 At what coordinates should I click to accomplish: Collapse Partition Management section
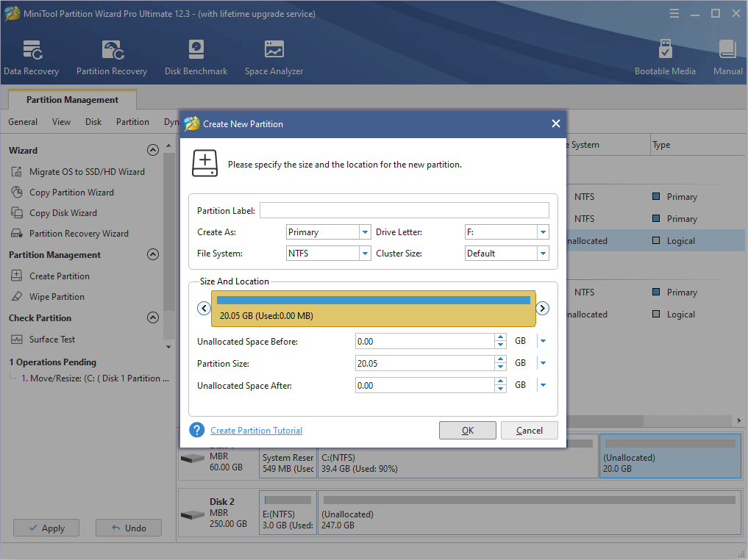point(153,254)
